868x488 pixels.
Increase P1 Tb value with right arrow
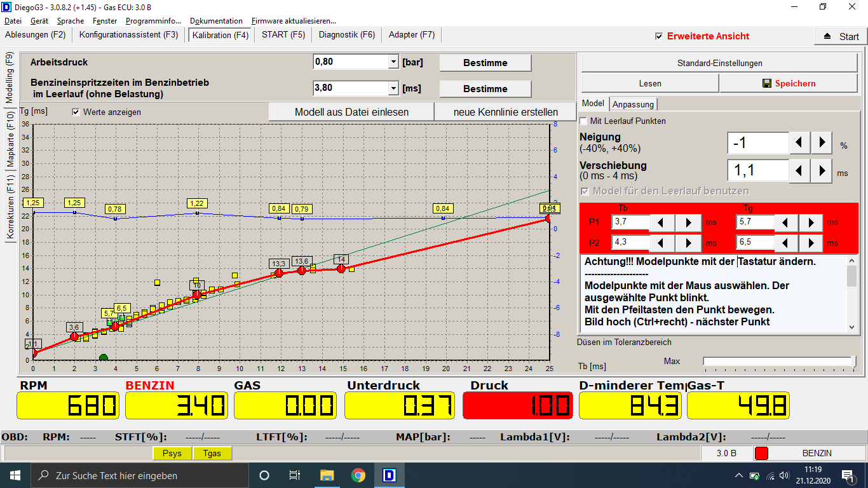point(688,222)
